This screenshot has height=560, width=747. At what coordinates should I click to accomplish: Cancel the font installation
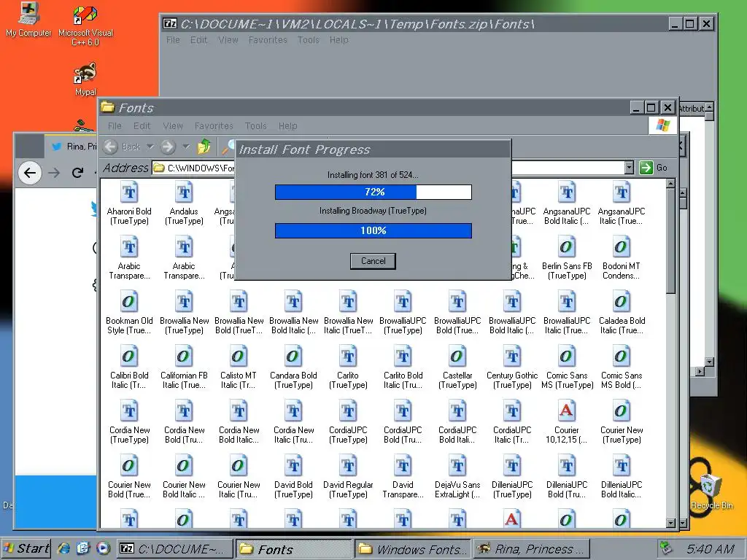pos(373,261)
